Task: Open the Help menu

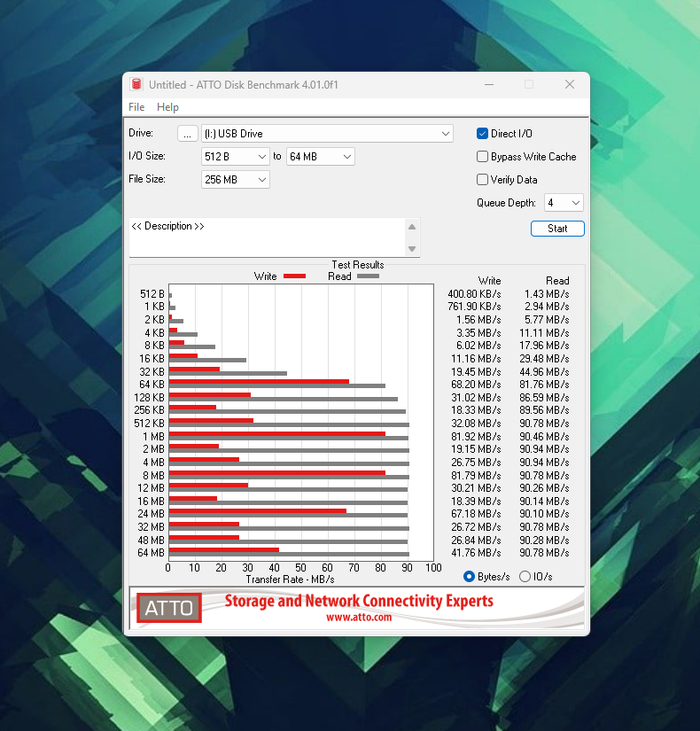Action: coord(167,107)
